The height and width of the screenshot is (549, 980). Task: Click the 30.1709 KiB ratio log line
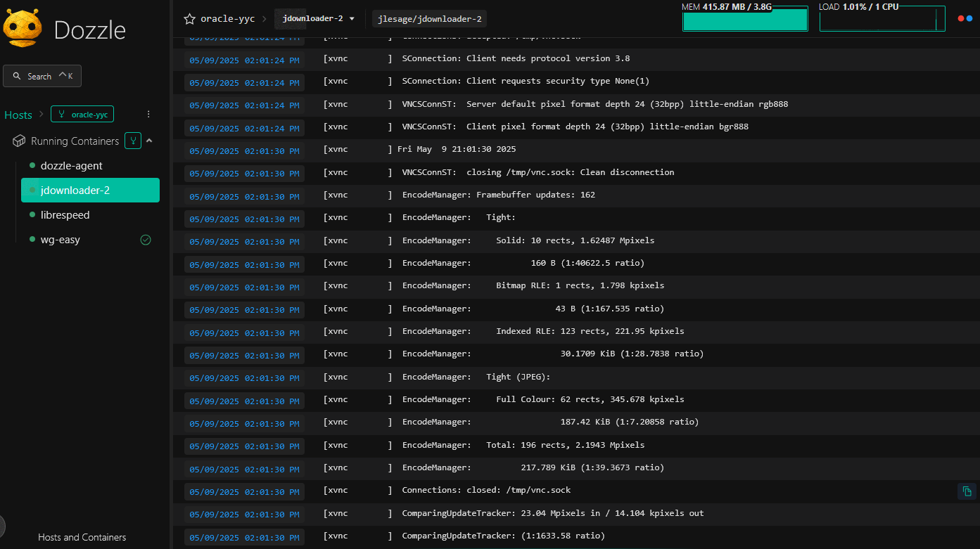[576, 354]
